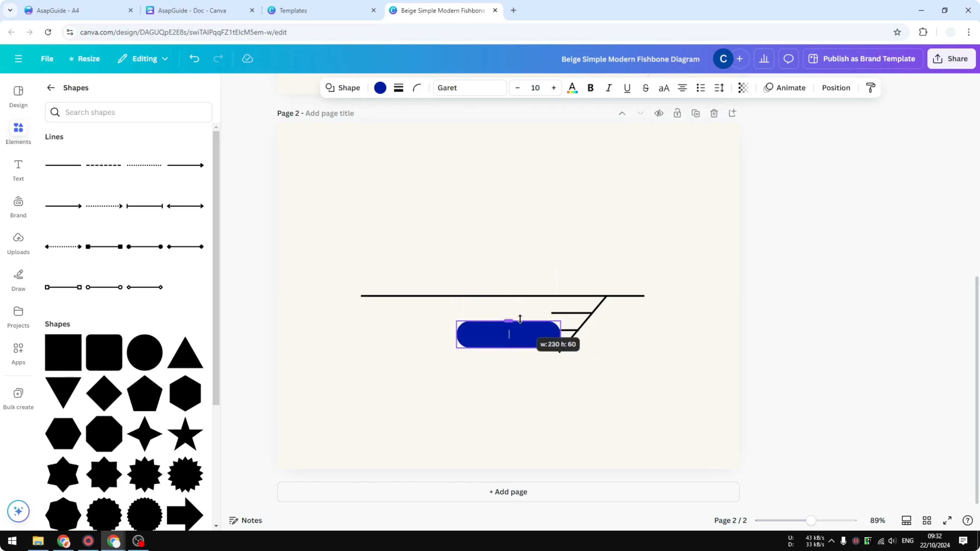Delete page 2

[x=714, y=113]
